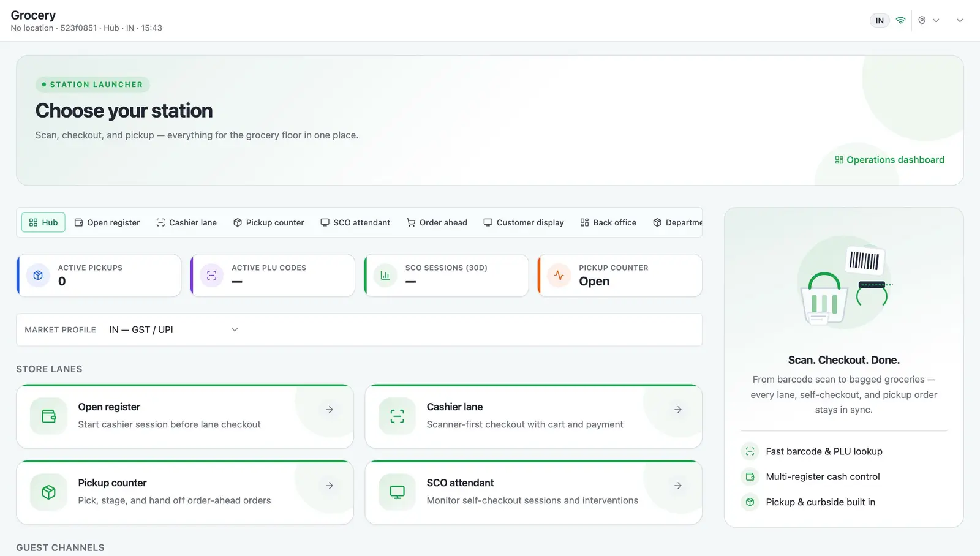
Task: Select the Customer display tab
Action: coord(524,222)
